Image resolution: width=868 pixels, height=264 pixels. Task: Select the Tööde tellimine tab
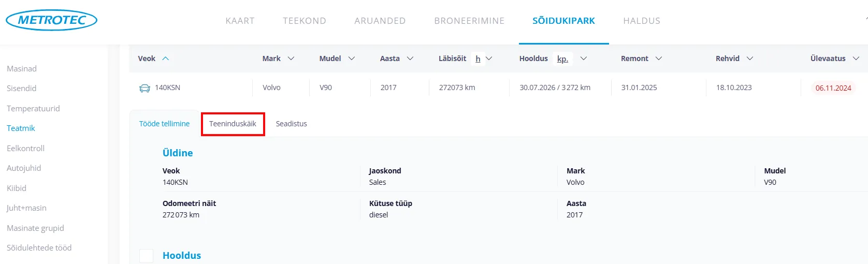point(164,124)
